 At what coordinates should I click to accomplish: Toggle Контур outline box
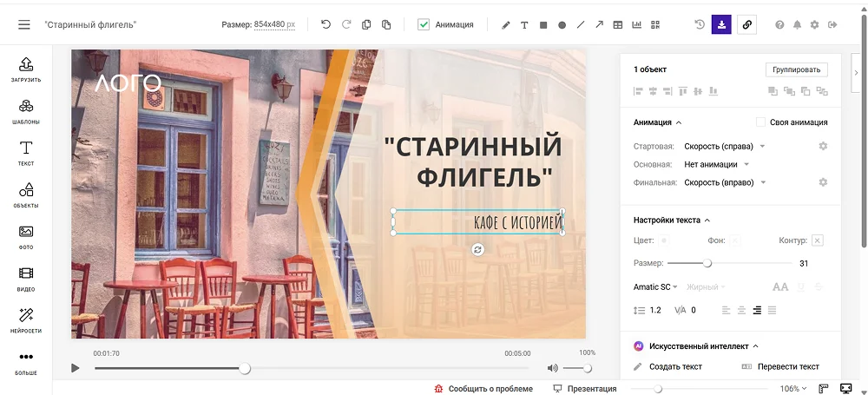tap(818, 240)
